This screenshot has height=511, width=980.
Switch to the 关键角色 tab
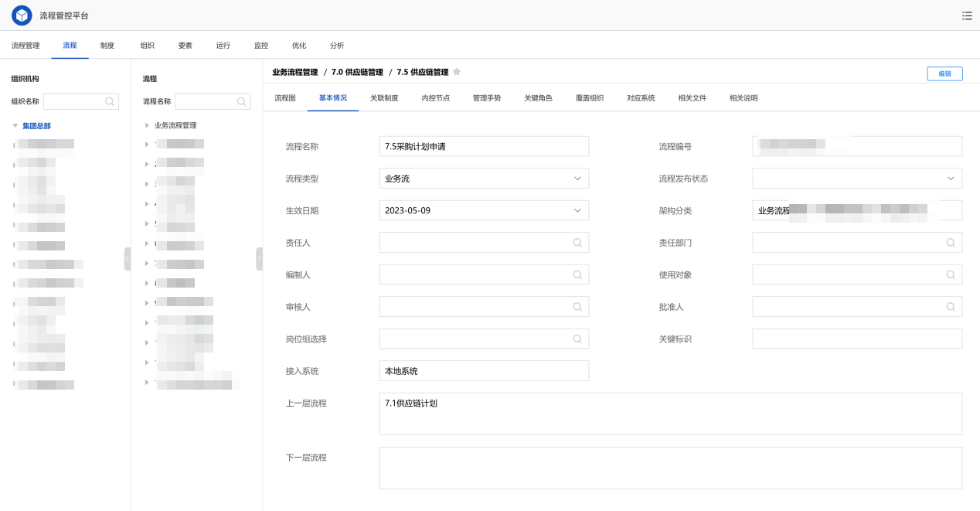[538, 98]
